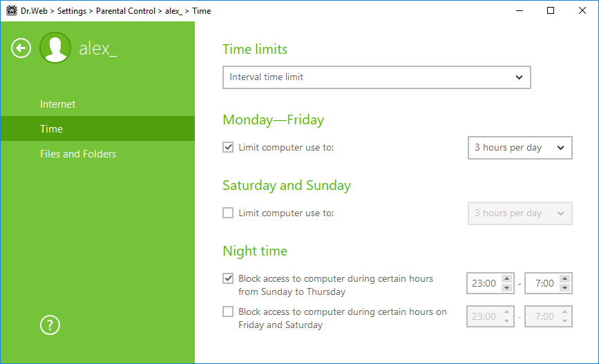Expand Monday—Friday 3 hours per day dropdown
599x364 pixels.
coord(520,147)
